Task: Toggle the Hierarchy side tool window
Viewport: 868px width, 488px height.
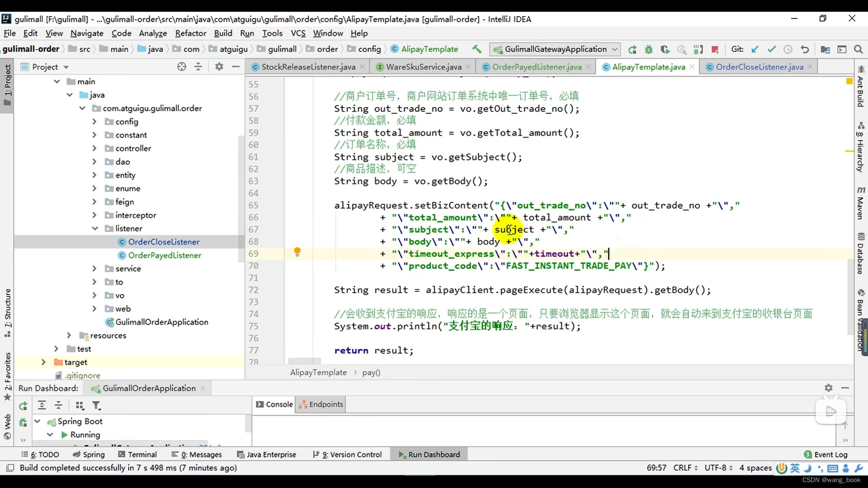Action: pos(860,147)
